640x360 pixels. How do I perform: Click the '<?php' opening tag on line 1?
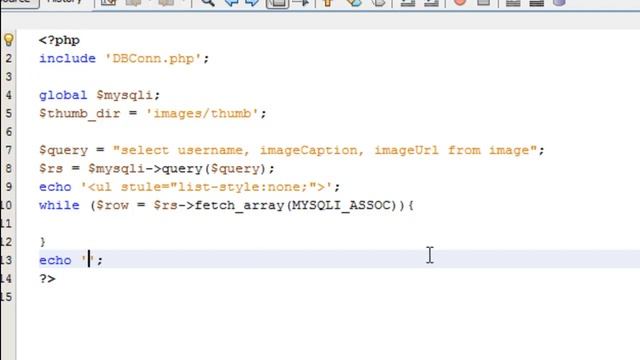59,40
